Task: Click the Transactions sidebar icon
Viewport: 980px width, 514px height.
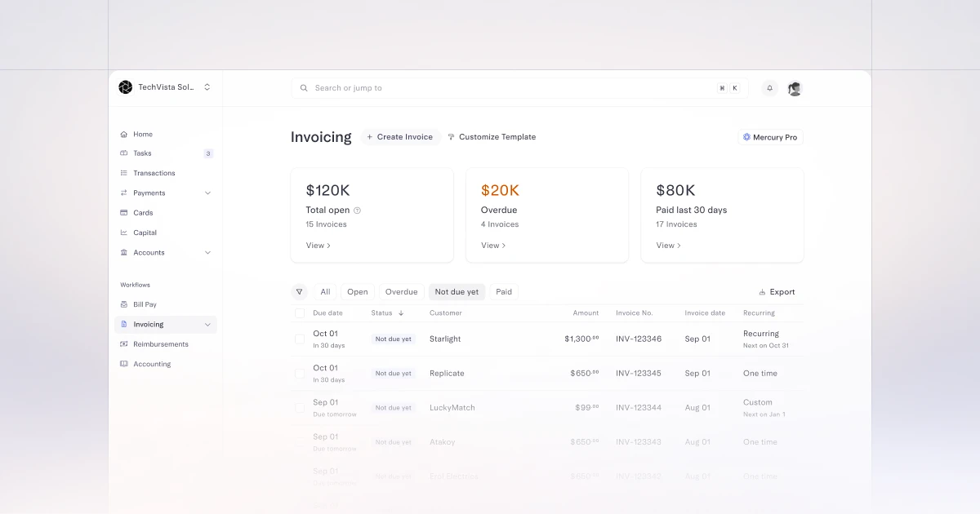Action: click(x=125, y=173)
